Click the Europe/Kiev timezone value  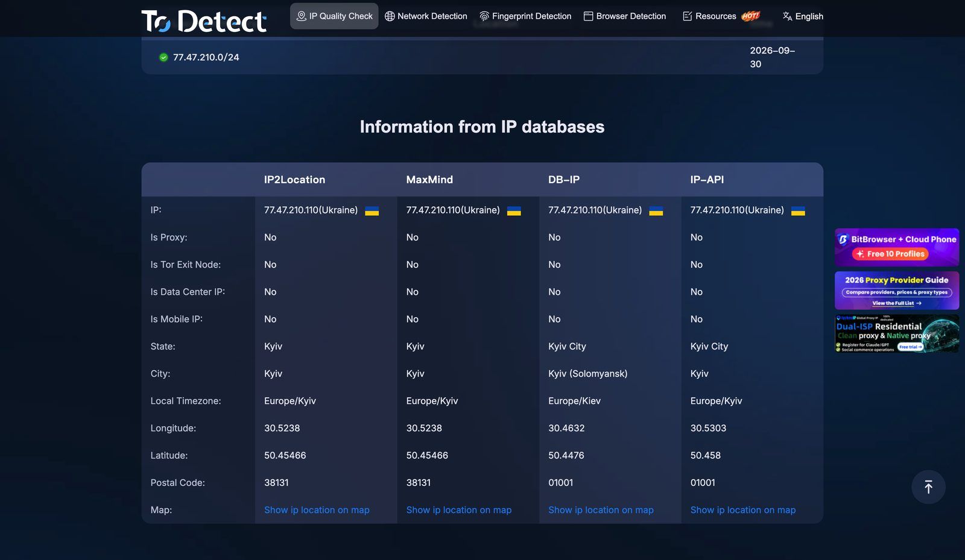(574, 401)
